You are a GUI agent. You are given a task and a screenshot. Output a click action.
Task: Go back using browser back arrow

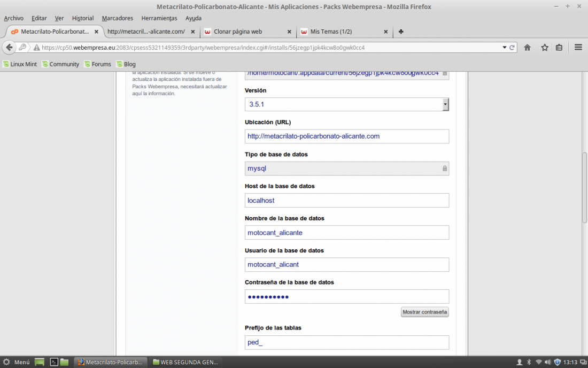tap(10, 47)
